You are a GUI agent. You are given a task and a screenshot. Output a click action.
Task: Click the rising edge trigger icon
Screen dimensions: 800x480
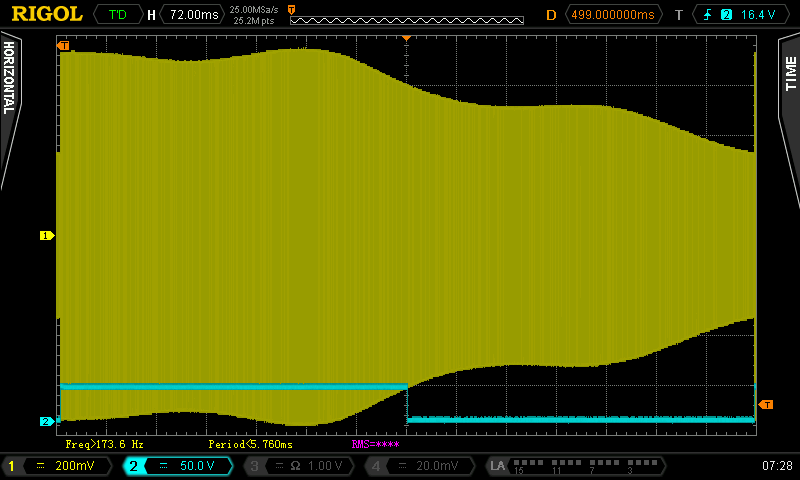point(708,14)
